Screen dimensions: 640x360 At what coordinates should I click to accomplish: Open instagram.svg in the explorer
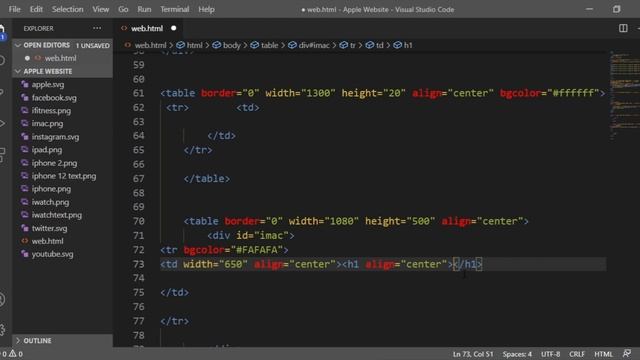[x=62, y=137]
